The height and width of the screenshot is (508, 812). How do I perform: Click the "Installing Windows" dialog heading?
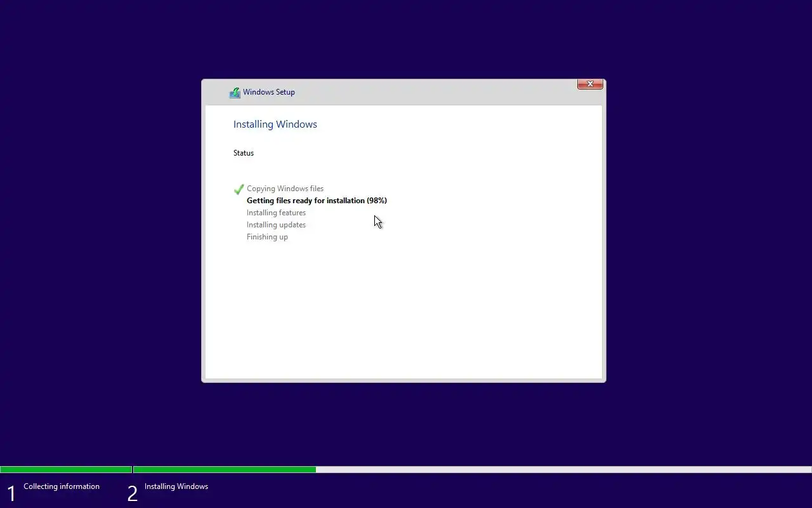pyautogui.click(x=275, y=124)
